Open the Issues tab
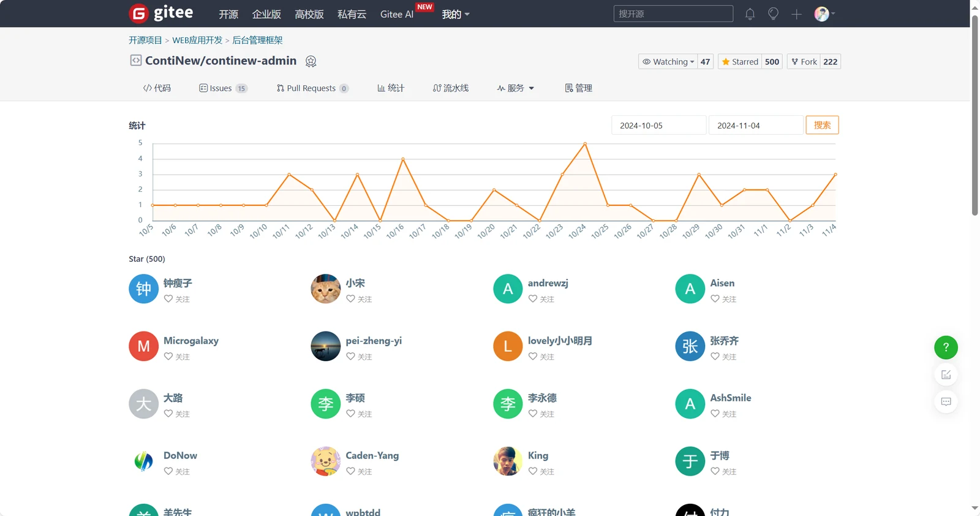This screenshot has height=516, width=980. coord(223,88)
